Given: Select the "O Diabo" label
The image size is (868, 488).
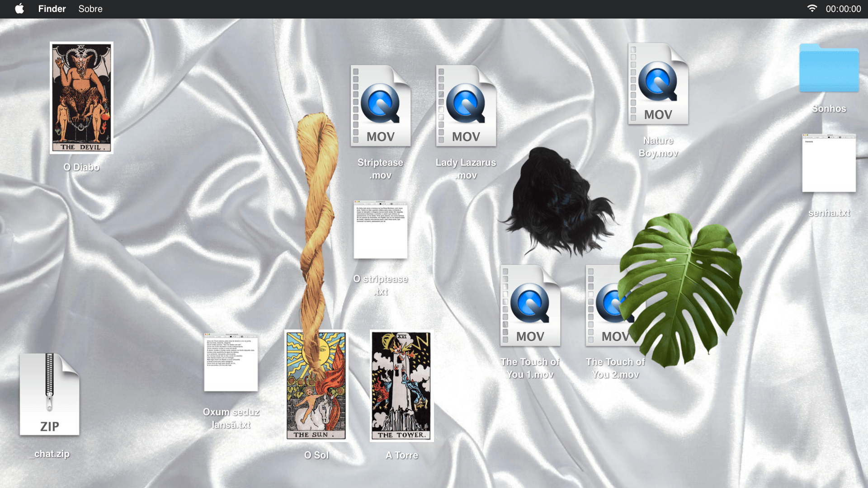Looking at the screenshot, I should 81,167.
